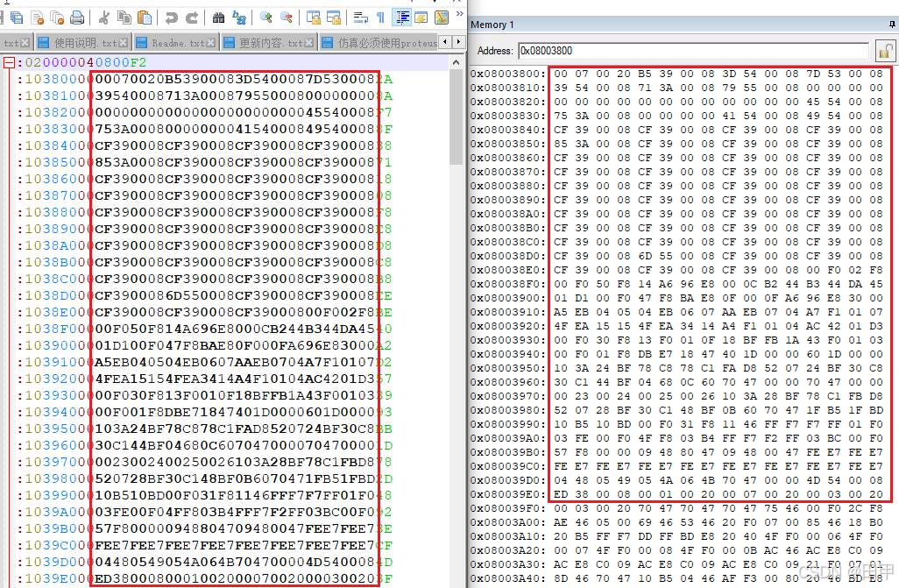Zoom out using the magnifier minus icon
This screenshot has width=899, height=588.
click(x=287, y=18)
